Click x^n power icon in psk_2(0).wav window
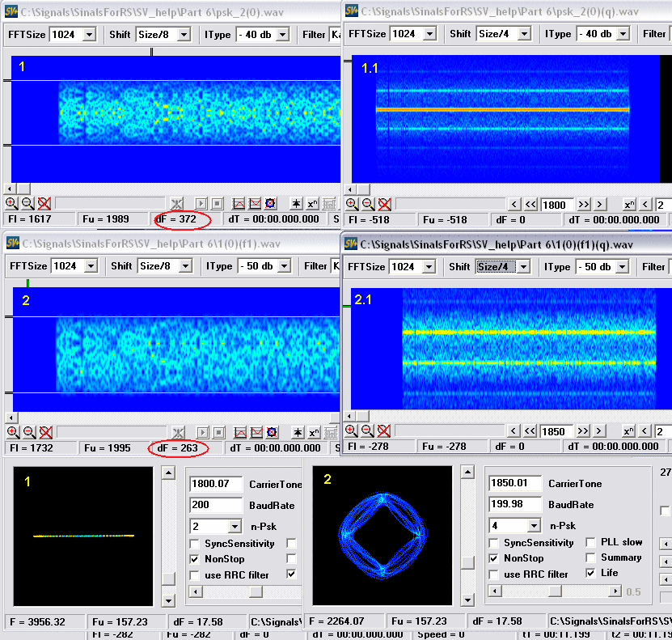Image resolution: width=672 pixels, height=640 pixels. click(x=314, y=204)
